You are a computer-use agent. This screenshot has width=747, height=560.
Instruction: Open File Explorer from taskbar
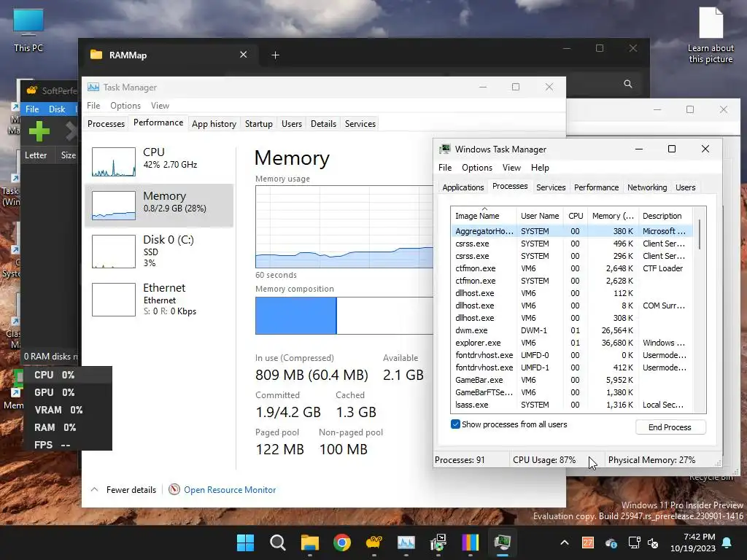point(309,542)
